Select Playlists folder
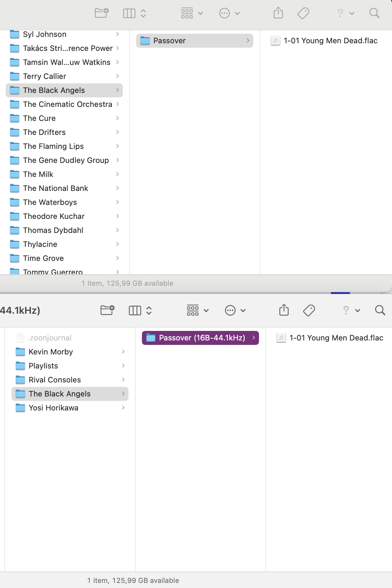This screenshot has height=588, width=392. point(70,366)
